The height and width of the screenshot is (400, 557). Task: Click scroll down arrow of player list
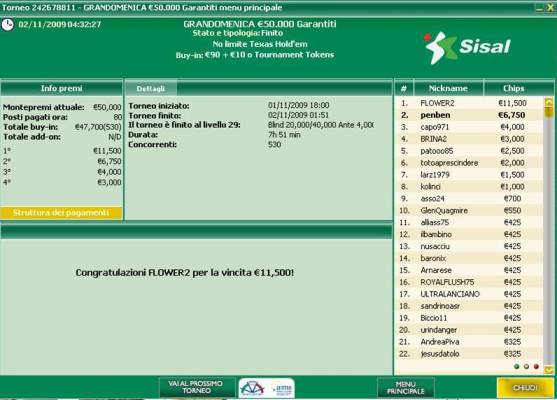(549, 370)
